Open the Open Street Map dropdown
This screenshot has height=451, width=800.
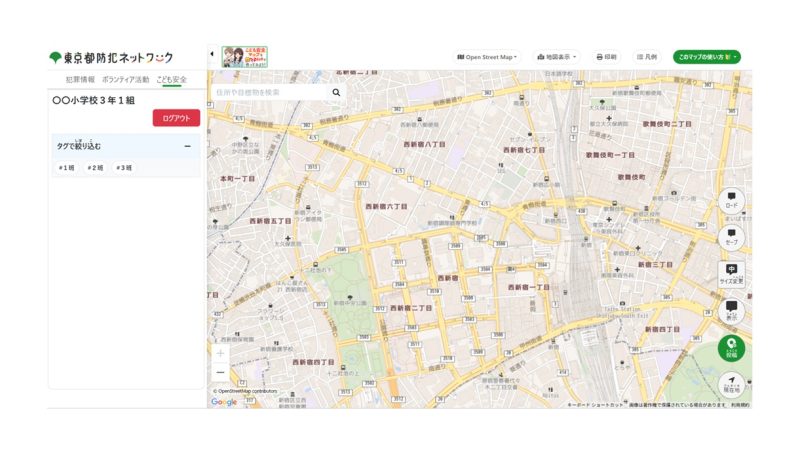click(488, 57)
